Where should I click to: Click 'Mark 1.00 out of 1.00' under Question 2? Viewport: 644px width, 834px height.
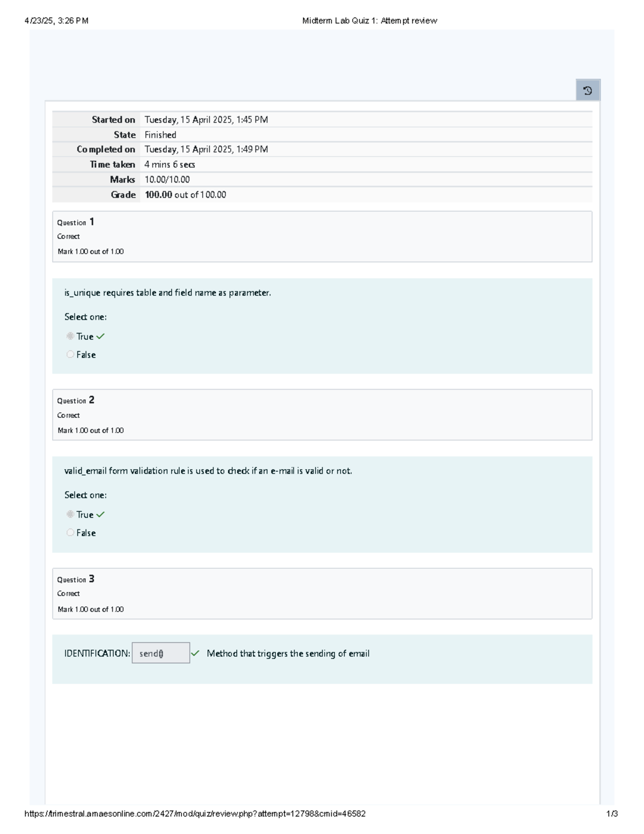click(91, 430)
